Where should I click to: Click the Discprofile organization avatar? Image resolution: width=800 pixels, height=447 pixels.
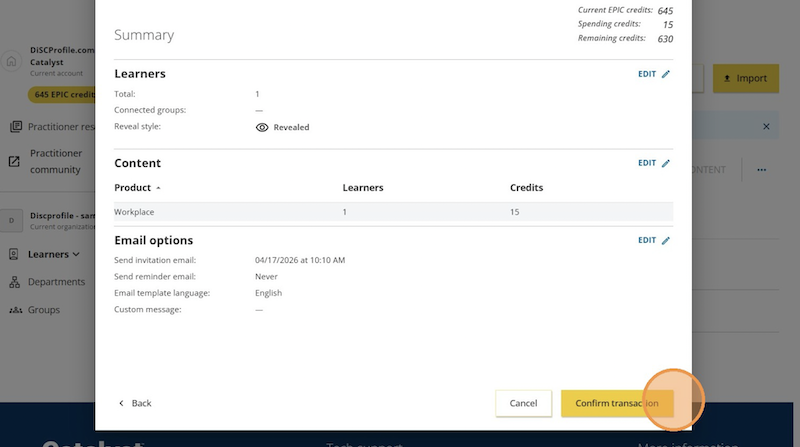pos(12,221)
